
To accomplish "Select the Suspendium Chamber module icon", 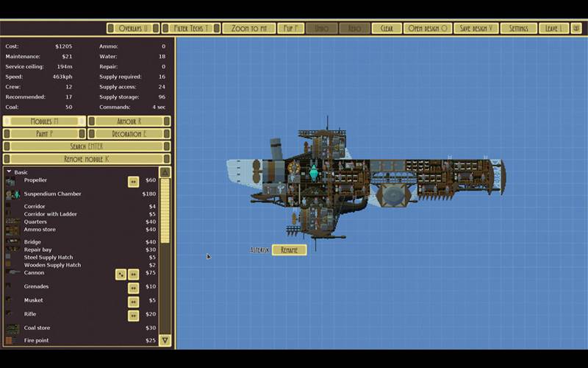I will pos(12,194).
